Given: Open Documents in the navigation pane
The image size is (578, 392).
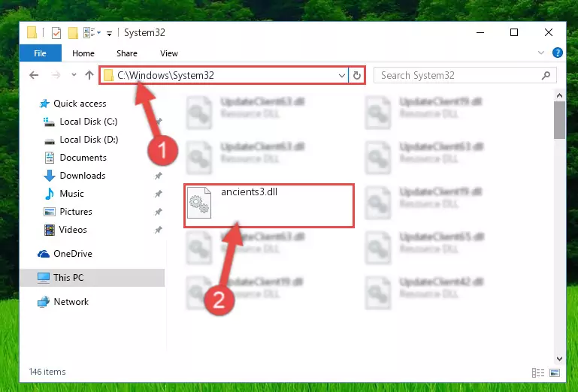Looking at the screenshot, I should click(x=83, y=158).
